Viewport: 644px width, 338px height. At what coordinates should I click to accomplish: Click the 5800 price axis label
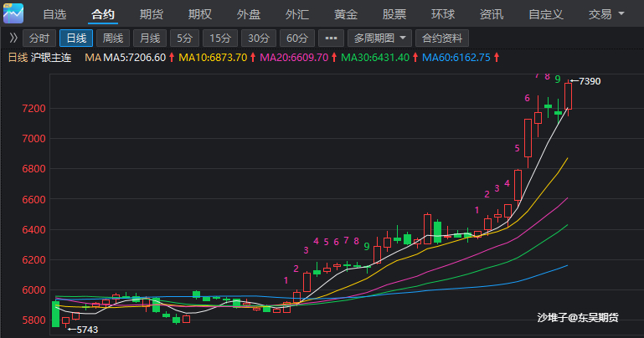[x=33, y=320]
